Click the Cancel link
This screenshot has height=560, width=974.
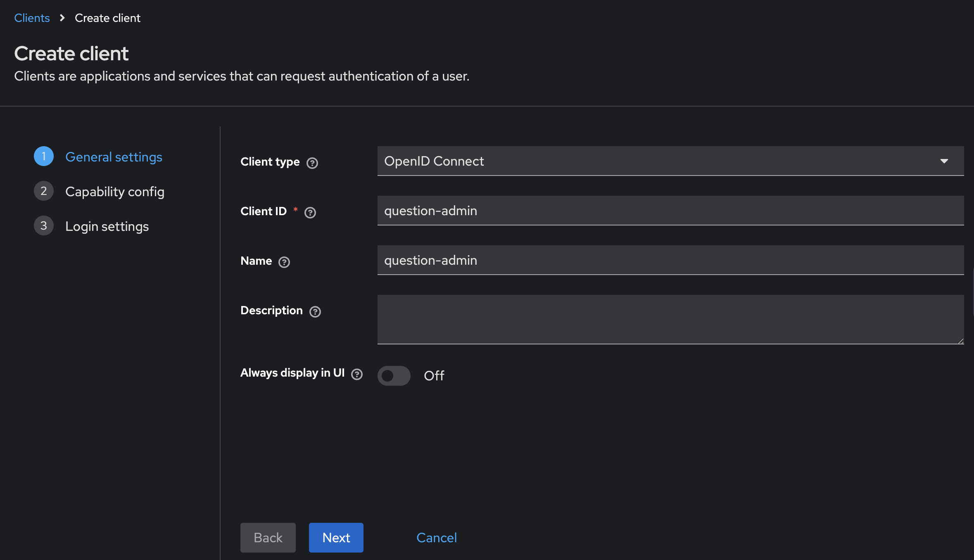coord(437,538)
